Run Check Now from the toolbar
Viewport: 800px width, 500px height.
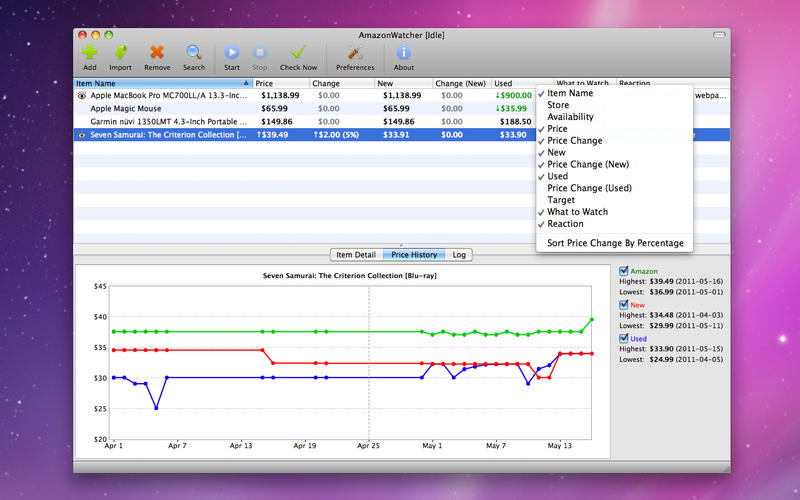point(298,53)
